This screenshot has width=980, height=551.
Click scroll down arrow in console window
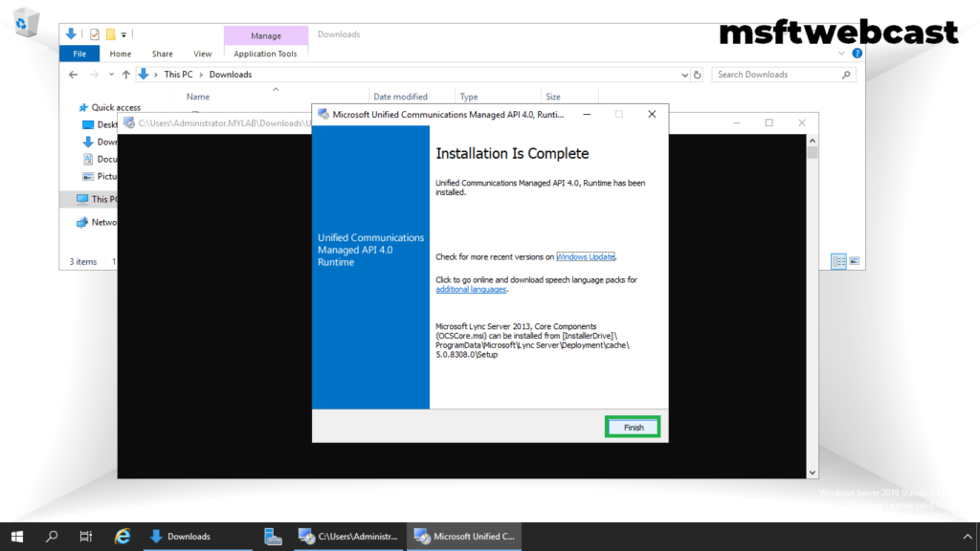click(813, 473)
